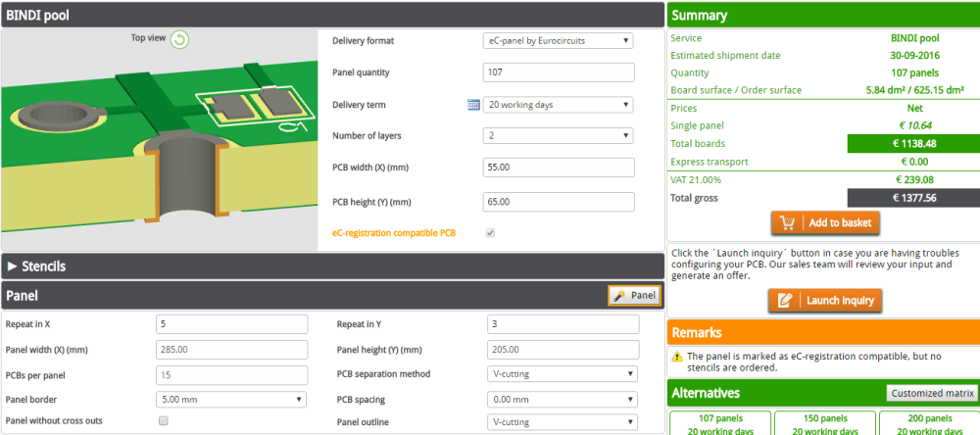Open the Delivery format dropdown
This screenshot has width=980, height=435.
[x=559, y=41]
